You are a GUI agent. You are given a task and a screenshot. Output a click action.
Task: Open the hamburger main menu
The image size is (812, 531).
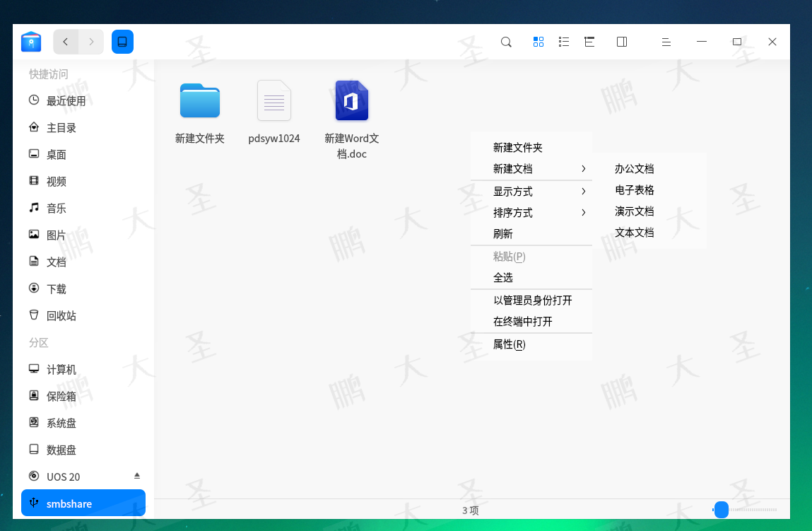tap(666, 42)
